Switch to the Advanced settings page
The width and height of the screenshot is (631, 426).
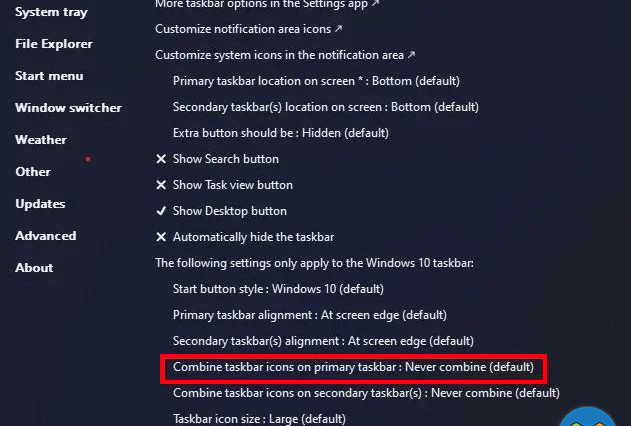46,236
